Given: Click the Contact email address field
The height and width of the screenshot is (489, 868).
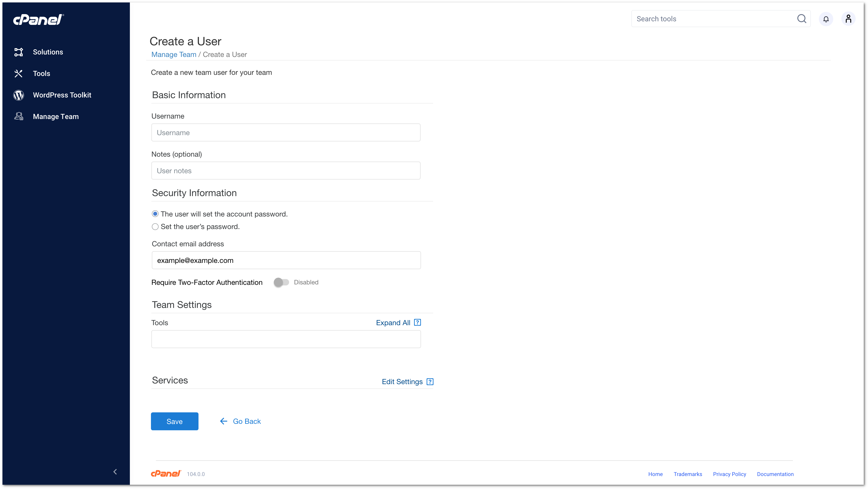Looking at the screenshot, I should click(x=286, y=260).
